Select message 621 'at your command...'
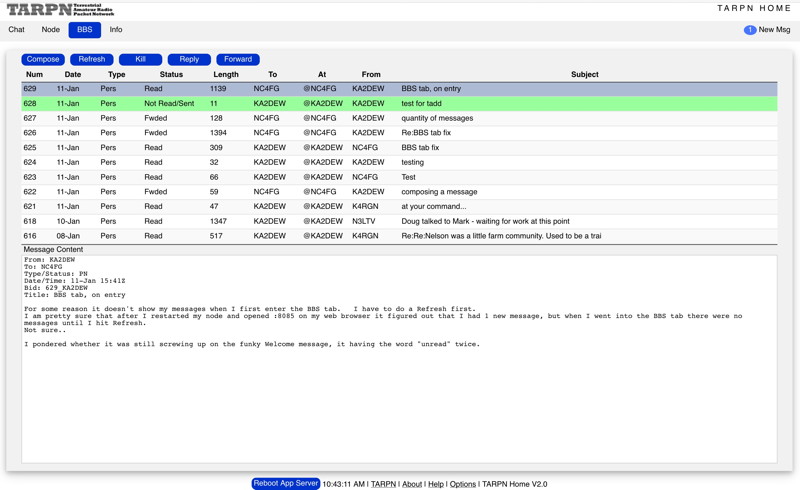The image size is (800, 490). (399, 207)
